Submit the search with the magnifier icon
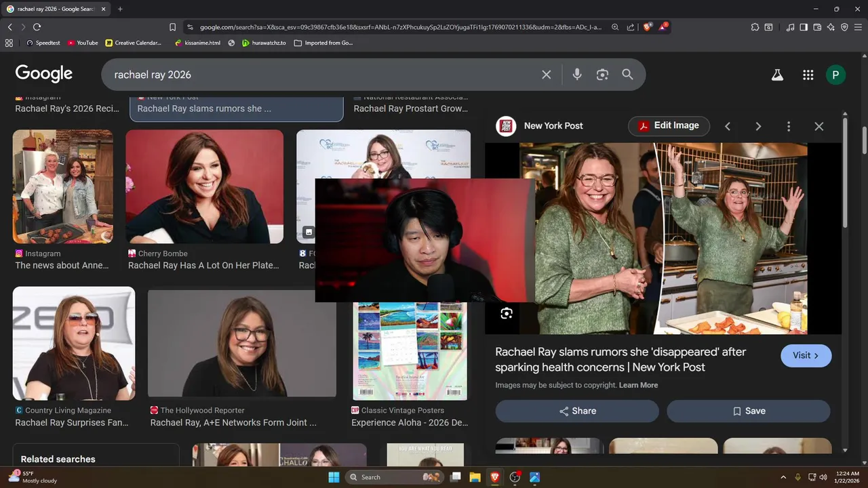This screenshot has width=868, height=488. coord(627,75)
